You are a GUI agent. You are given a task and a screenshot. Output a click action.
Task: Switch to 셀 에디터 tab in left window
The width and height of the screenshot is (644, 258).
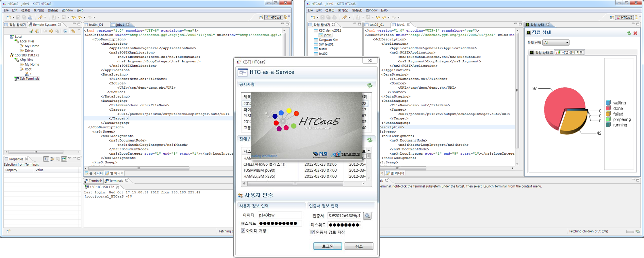[114, 173]
